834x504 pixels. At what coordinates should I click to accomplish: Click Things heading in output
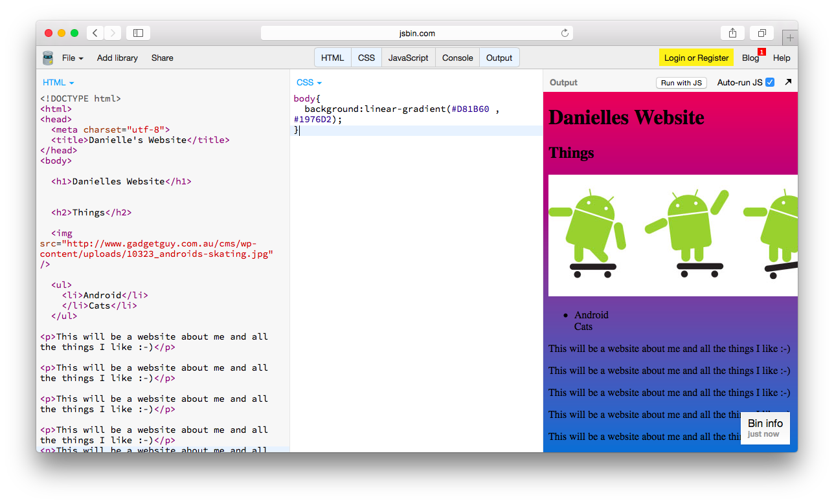[571, 153]
